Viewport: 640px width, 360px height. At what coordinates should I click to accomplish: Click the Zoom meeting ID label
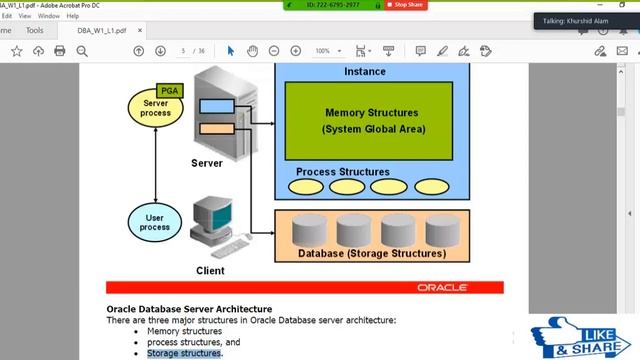(x=333, y=5)
